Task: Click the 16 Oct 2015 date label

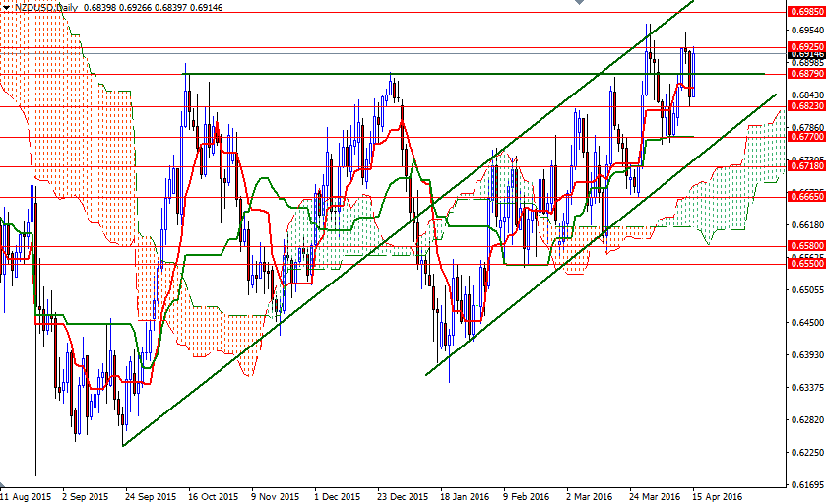Action: pos(214,497)
